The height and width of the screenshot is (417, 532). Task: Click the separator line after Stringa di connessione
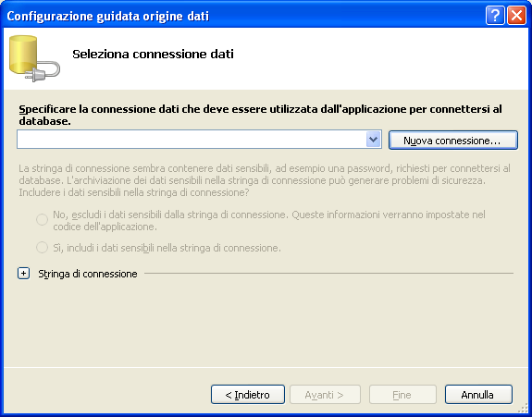coord(328,274)
